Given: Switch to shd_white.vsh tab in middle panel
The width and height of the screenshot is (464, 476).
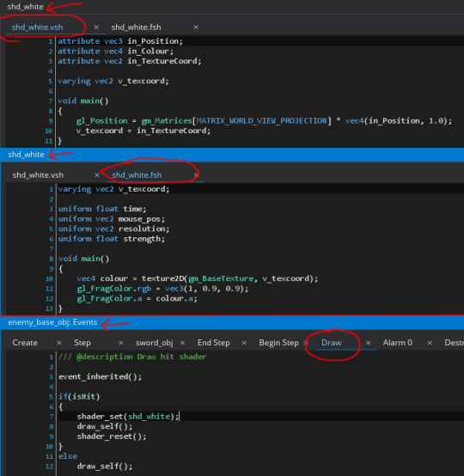Looking at the screenshot, I should (38, 175).
